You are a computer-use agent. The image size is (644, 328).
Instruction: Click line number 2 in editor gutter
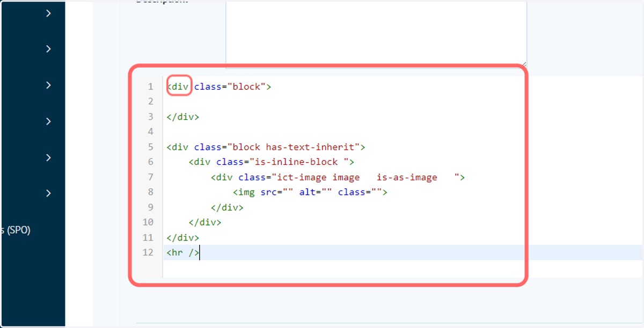pyautogui.click(x=150, y=101)
